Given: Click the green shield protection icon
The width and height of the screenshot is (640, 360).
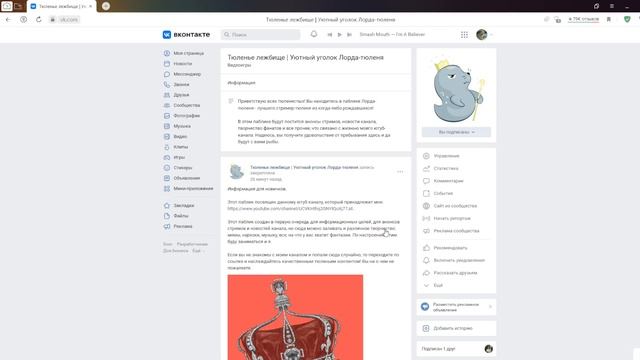Looking at the screenshot, I should [x=627, y=19].
